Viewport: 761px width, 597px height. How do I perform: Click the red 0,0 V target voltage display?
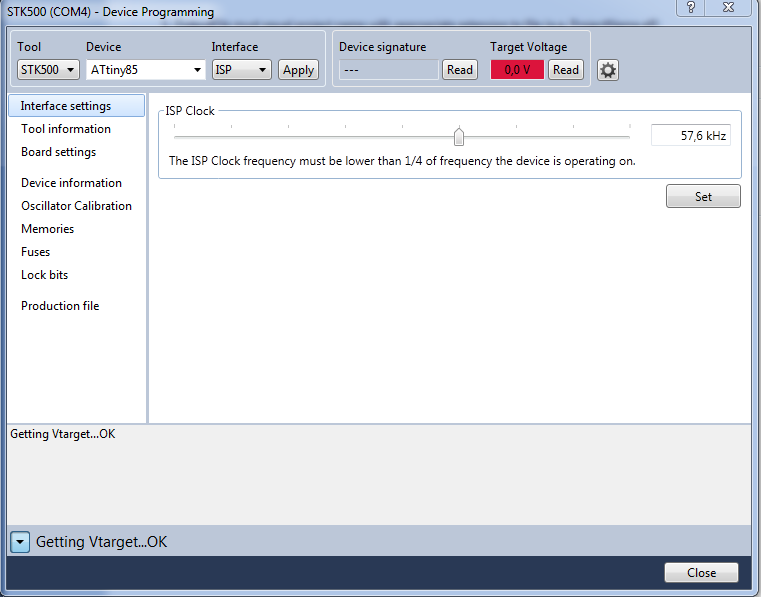coord(517,70)
